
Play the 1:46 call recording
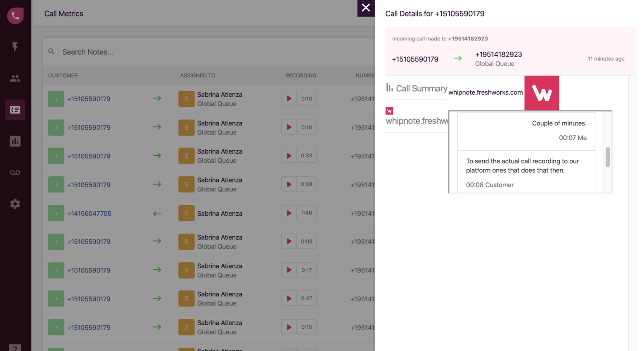289,213
